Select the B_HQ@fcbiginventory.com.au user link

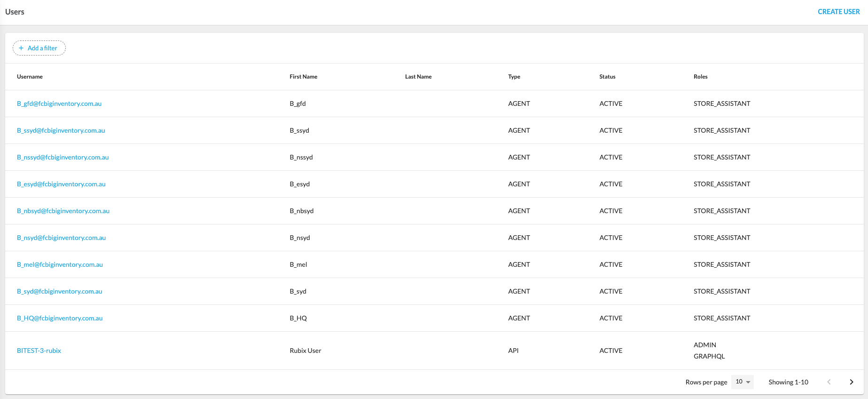60,318
